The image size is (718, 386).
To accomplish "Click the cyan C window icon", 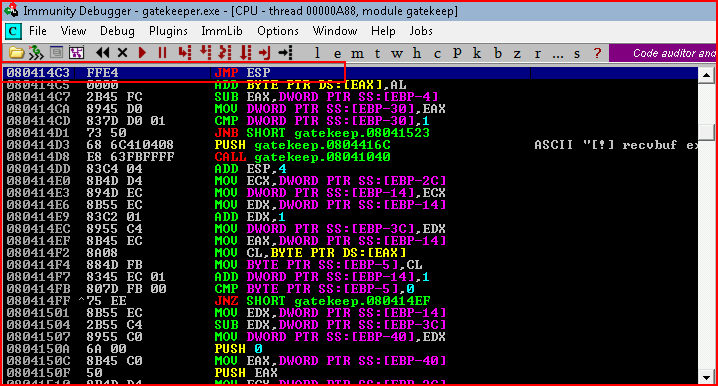I will click(13, 31).
